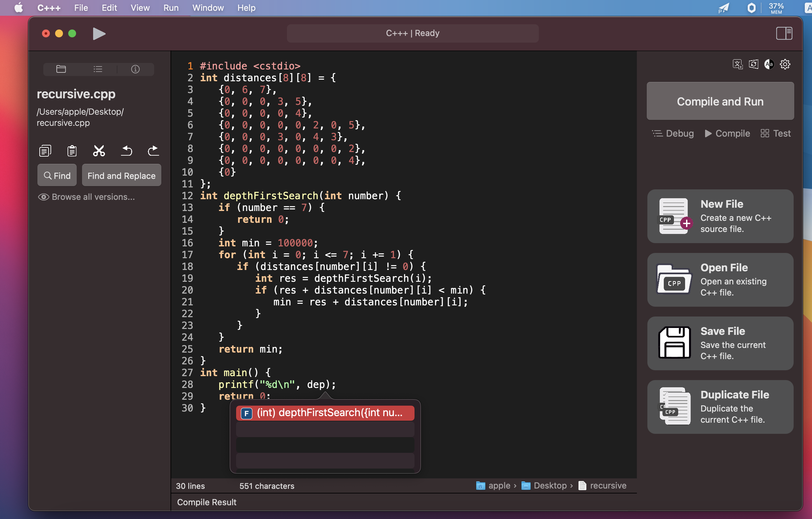Toggle the right sidebar panel
Viewport: 812px width, 519px height.
(784, 33)
